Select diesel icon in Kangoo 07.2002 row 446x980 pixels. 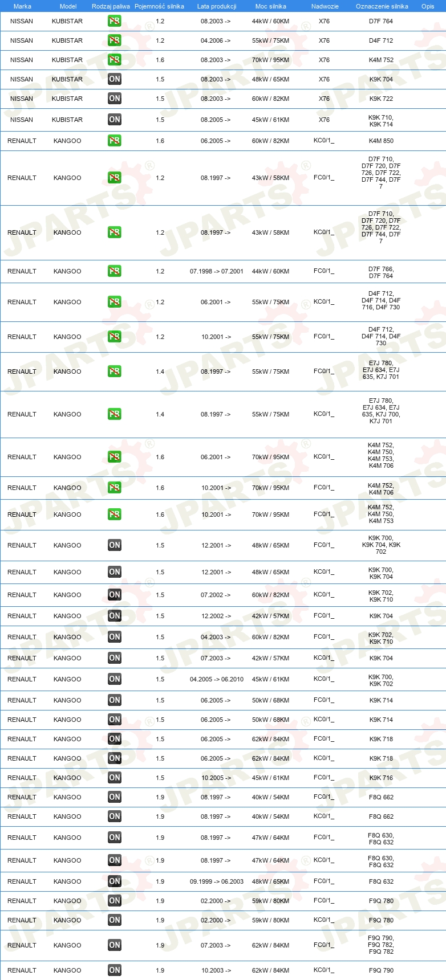tap(115, 595)
